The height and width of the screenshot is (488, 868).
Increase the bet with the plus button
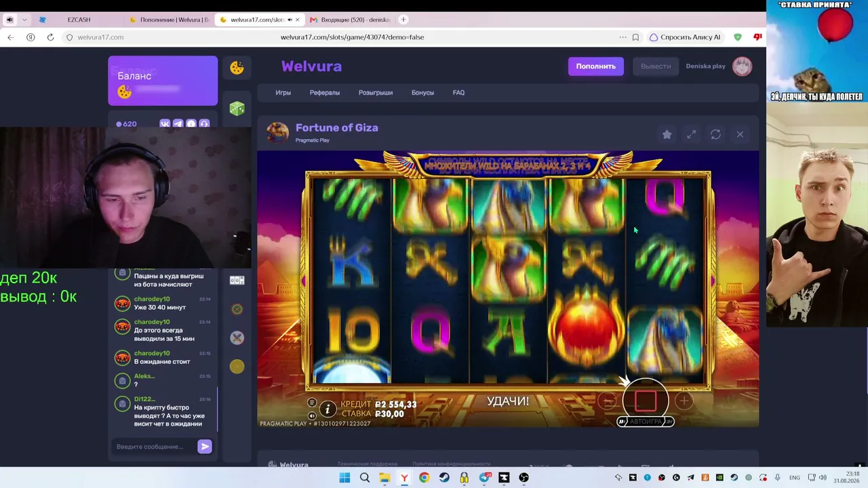(684, 401)
